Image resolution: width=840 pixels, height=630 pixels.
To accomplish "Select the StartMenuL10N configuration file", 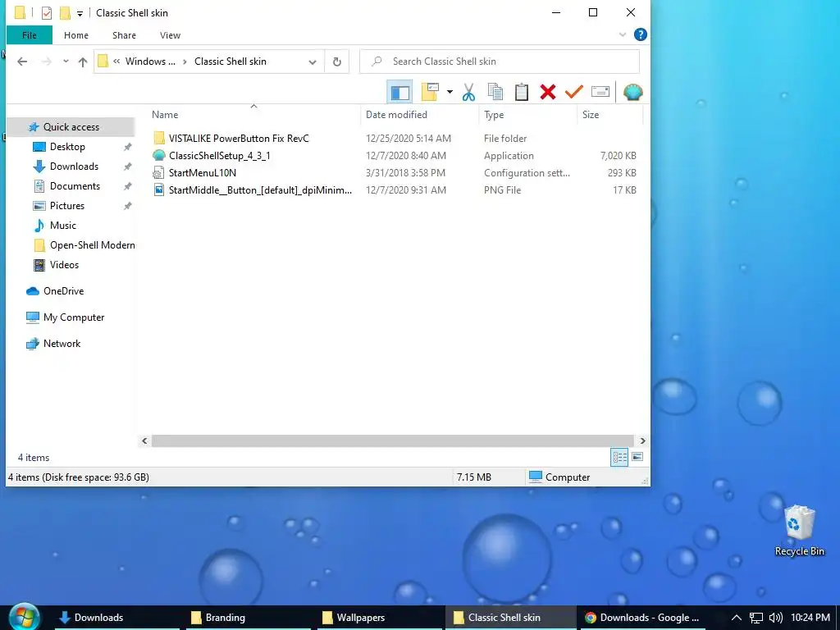I will [x=203, y=172].
